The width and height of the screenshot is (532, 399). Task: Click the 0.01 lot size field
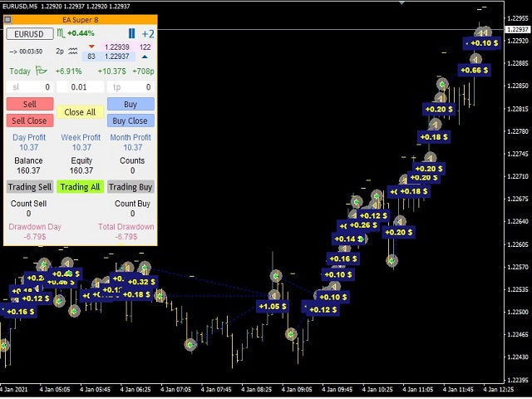coord(80,86)
